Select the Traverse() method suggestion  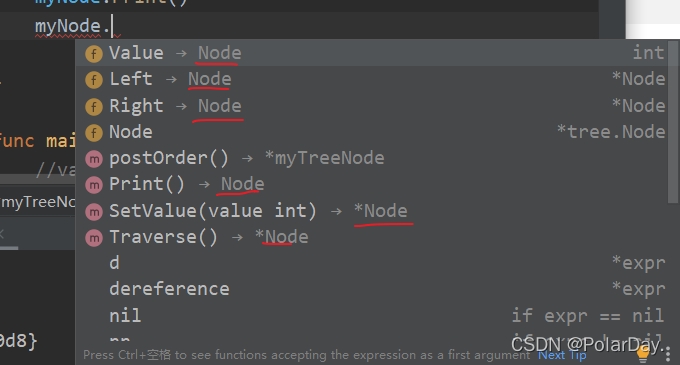coord(372,237)
